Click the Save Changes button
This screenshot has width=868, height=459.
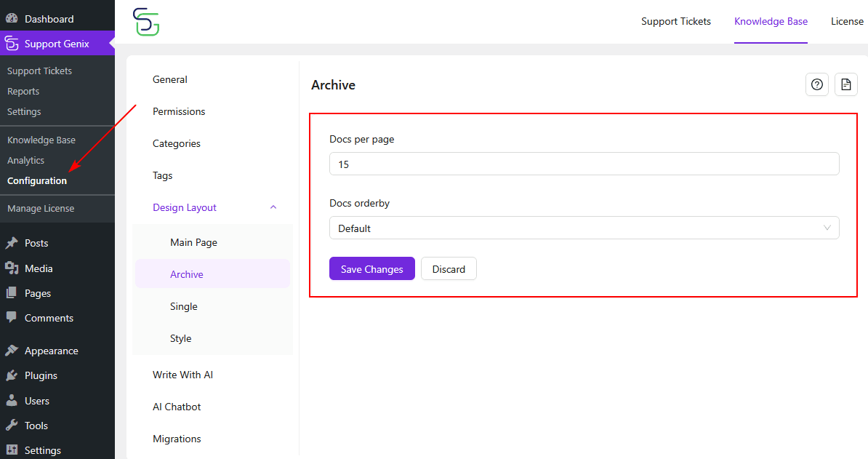371,269
